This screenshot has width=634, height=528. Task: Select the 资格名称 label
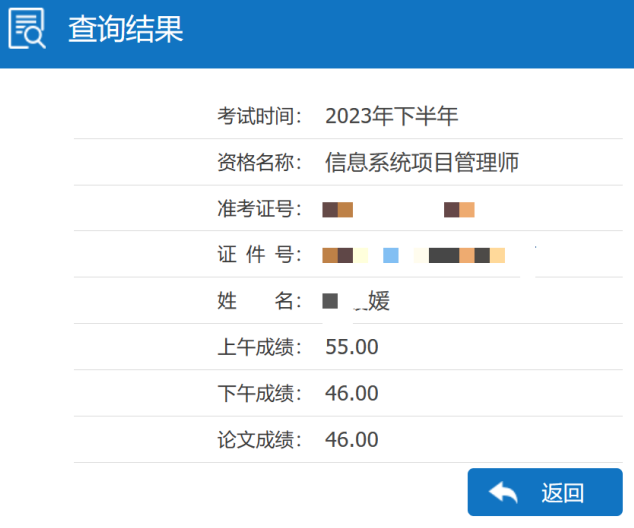pyautogui.click(x=260, y=162)
